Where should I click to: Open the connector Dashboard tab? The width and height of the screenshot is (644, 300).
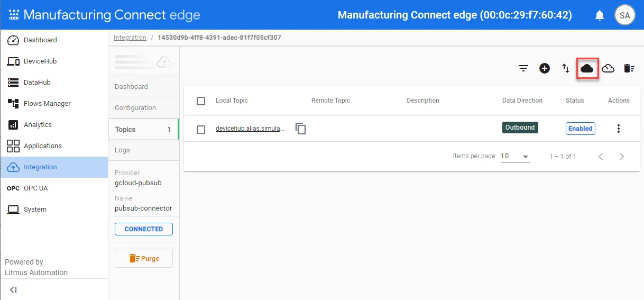click(x=144, y=87)
